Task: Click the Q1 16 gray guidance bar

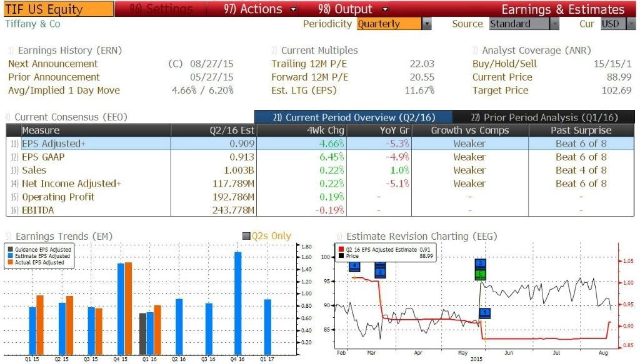Action: (142, 334)
